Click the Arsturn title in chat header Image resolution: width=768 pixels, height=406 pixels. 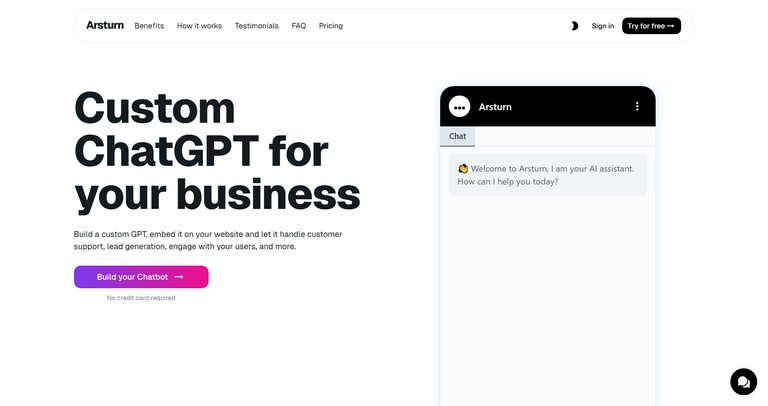click(495, 107)
